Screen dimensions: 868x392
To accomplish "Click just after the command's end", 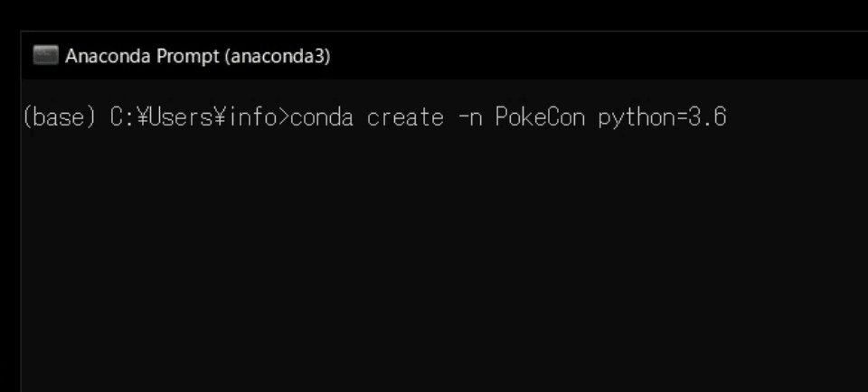I will 732,117.
